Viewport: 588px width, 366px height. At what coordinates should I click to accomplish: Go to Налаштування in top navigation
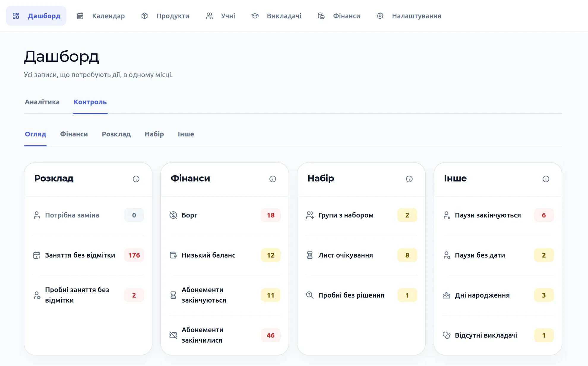[409, 16]
